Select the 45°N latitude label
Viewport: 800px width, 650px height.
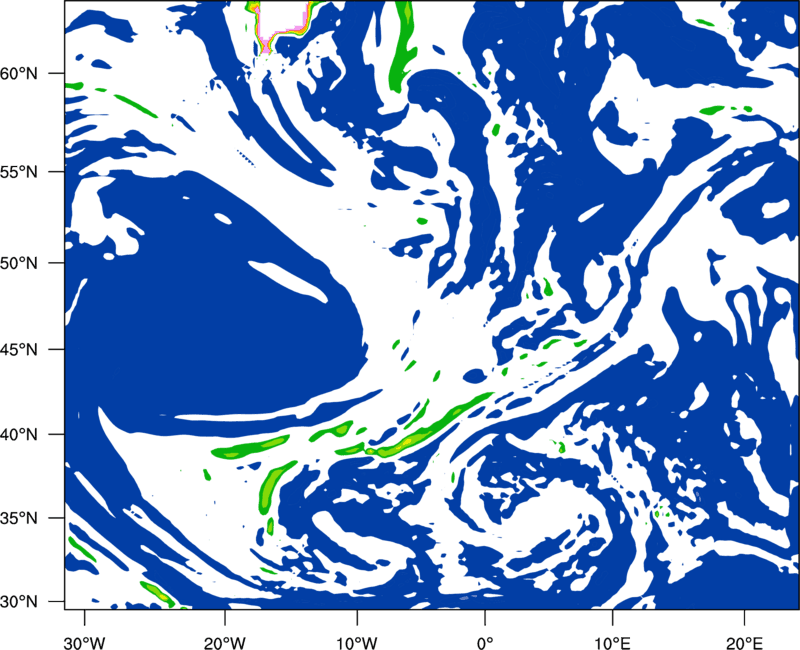19,349
